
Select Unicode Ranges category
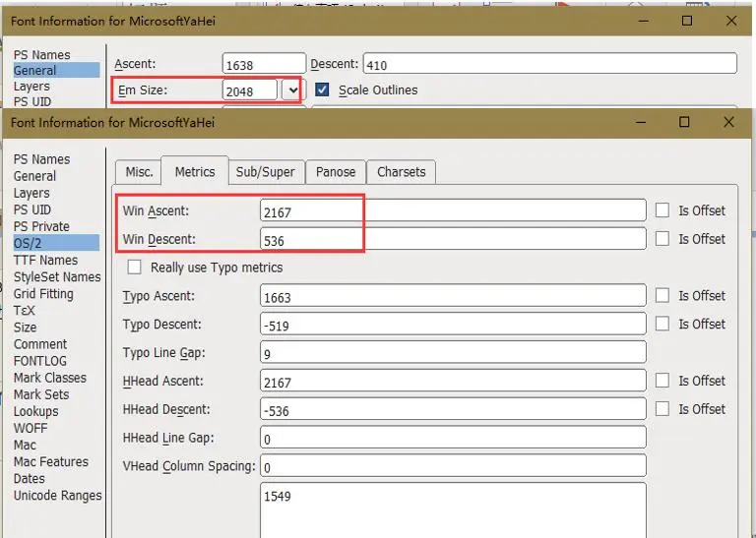point(57,495)
